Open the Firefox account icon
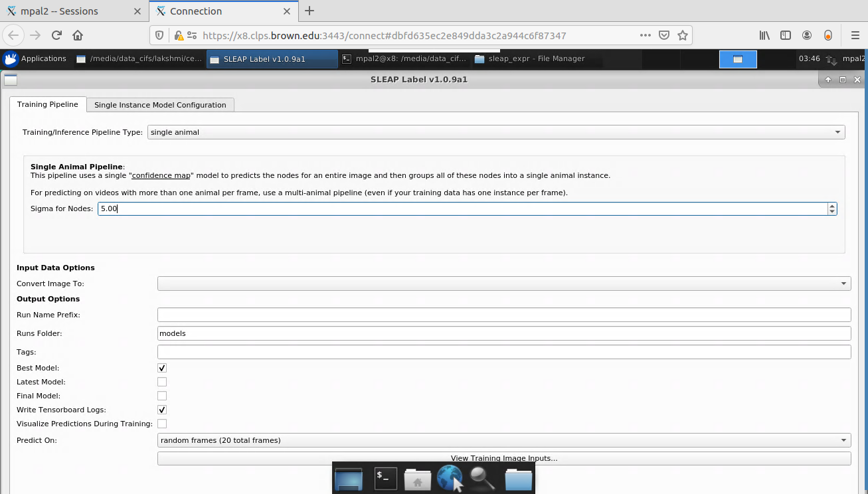868x494 pixels. (x=807, y=35)
